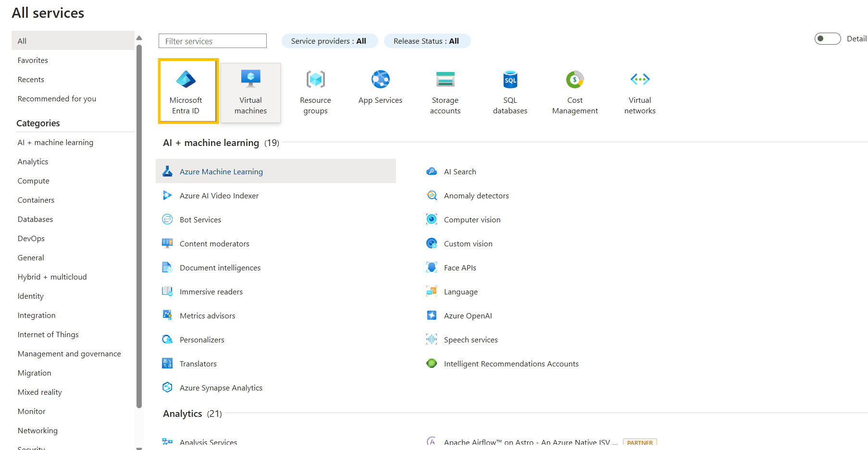The width and height of the screenshot is (868, 450).
Task: Click the Filter services search box
Action: click(x=212, y=41)
